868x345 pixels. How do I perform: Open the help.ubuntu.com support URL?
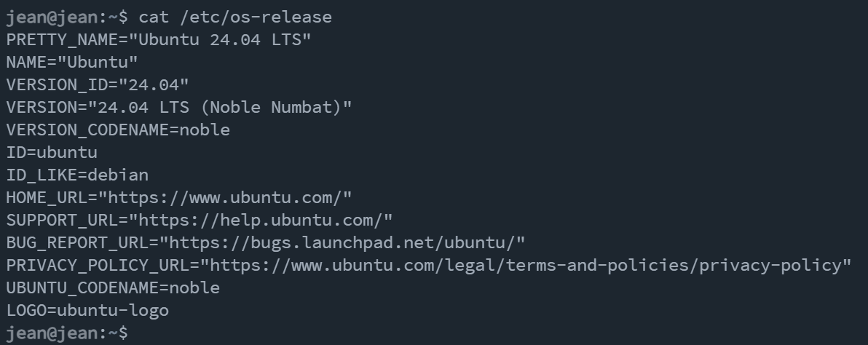tap(261, 221)
